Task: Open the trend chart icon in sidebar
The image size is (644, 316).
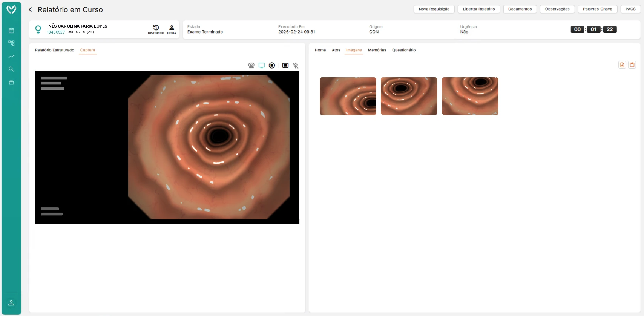Action: pyautogui.click(x=11, y=56)
